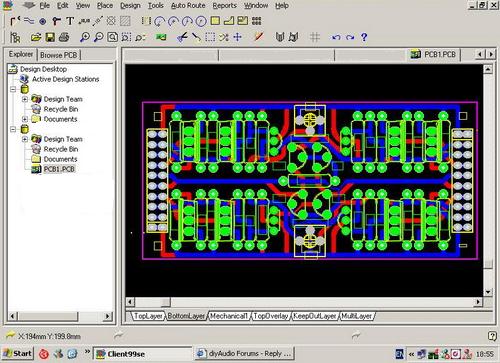Click the Save floppy disk icon
The image size is (500, 363).
tap(50, 37)
